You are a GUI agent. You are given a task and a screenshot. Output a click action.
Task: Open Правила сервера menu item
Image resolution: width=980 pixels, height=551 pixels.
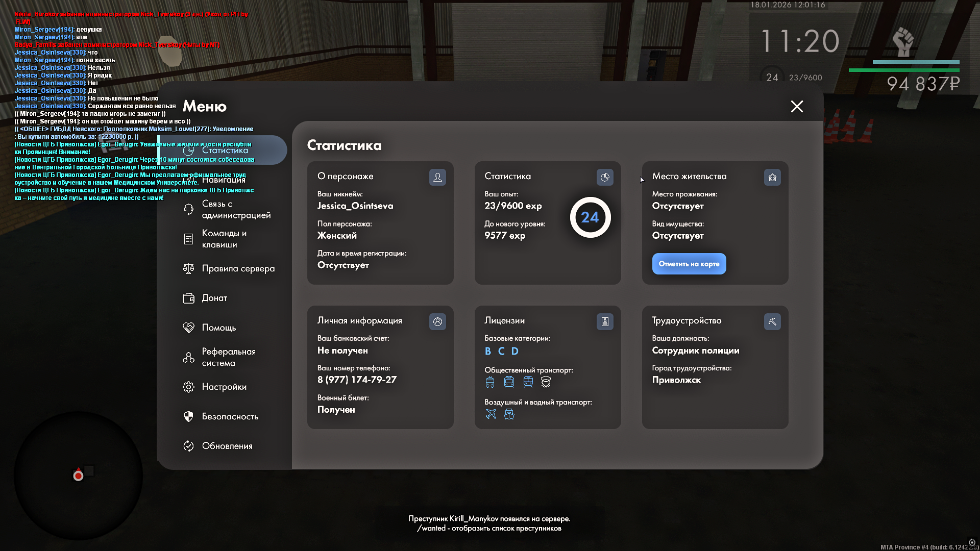pyautogui.click(x=238, y=268)
